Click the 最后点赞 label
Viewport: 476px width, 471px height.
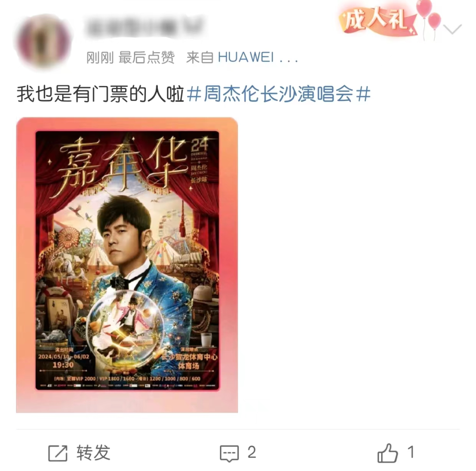point(147,57)
